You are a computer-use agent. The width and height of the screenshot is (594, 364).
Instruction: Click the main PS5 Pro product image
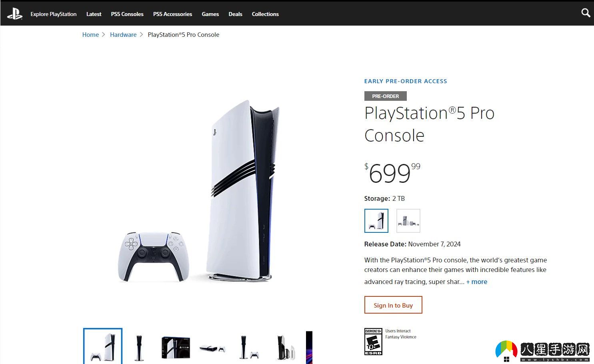199,191
